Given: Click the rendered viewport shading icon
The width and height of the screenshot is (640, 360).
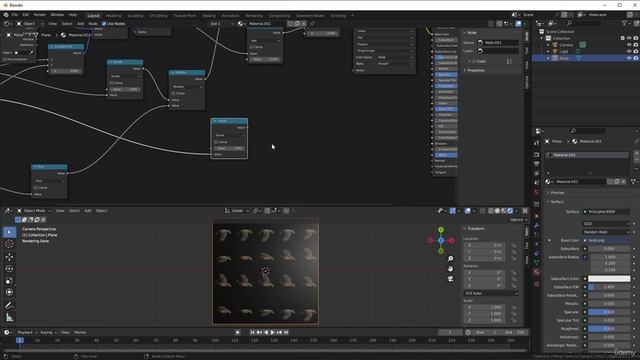Looking at the screenshot, I should [x=510, y=211].
